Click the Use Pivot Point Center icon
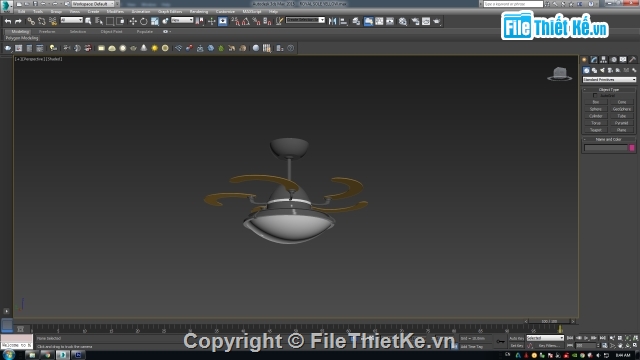This screenshot has height=360, width=640. [200, 21]
